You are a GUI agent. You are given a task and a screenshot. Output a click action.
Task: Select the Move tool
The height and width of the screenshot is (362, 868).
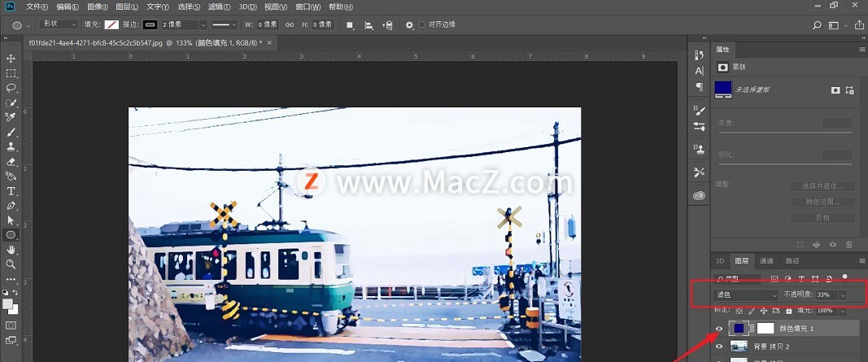11,59
